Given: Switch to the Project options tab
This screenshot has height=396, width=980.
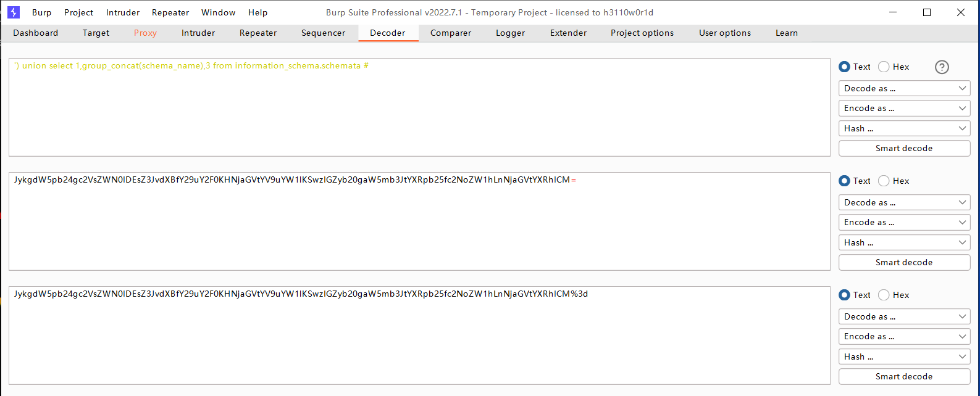Looking at the screenshot, I should click(x=642, y=33).
